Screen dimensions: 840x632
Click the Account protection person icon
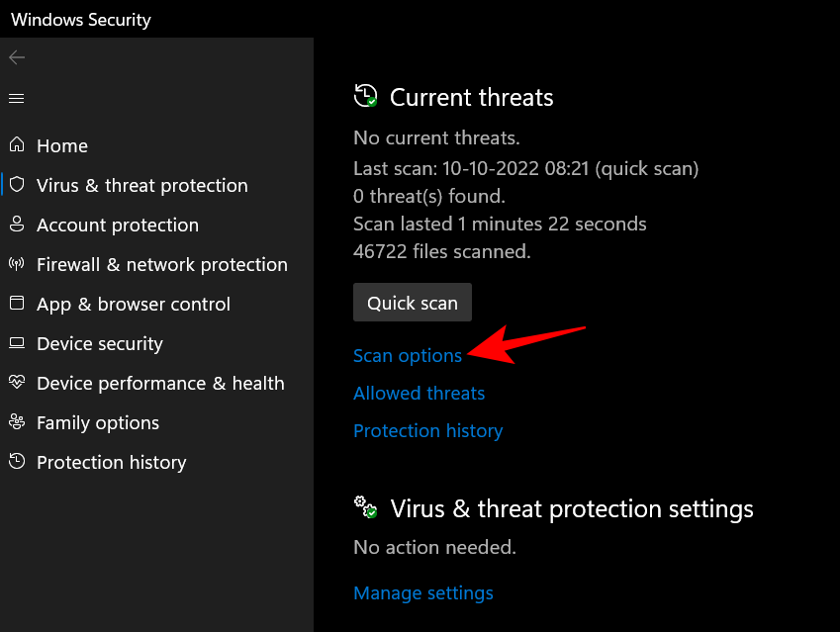tap(17, 225)
